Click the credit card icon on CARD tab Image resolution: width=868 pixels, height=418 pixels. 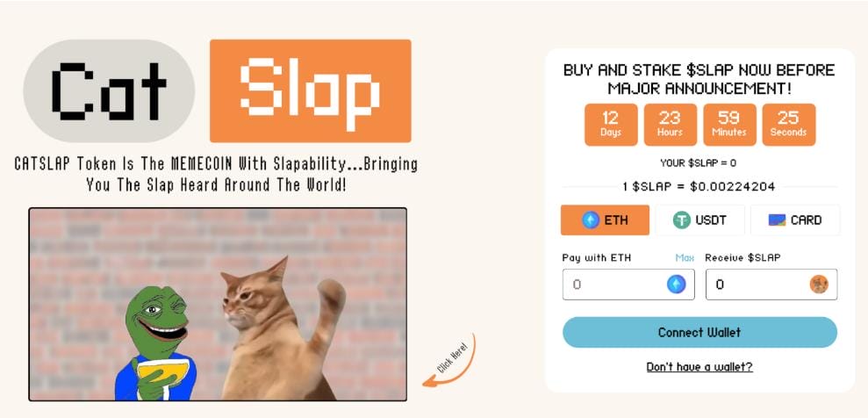[x=778, y=220]
